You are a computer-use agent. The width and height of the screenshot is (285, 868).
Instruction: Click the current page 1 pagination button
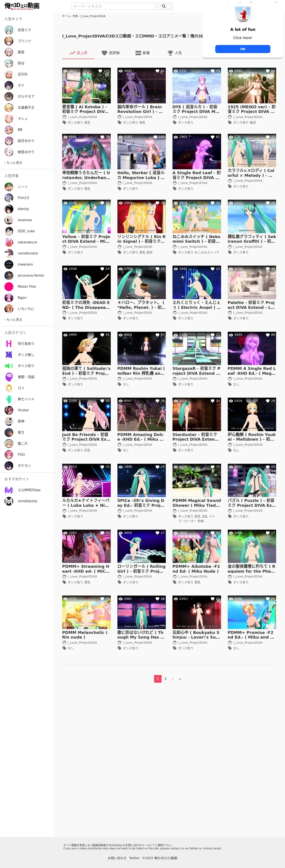pyautogui.click(x=158, y=679)
